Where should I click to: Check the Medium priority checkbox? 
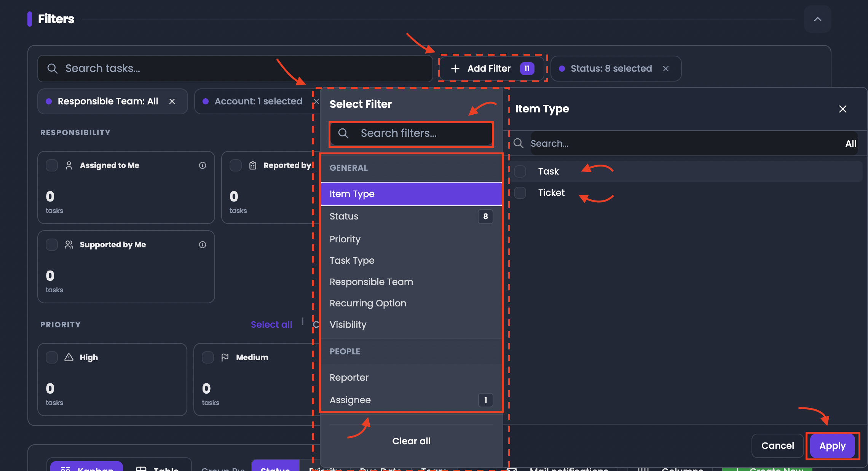(x=208, y=357)
